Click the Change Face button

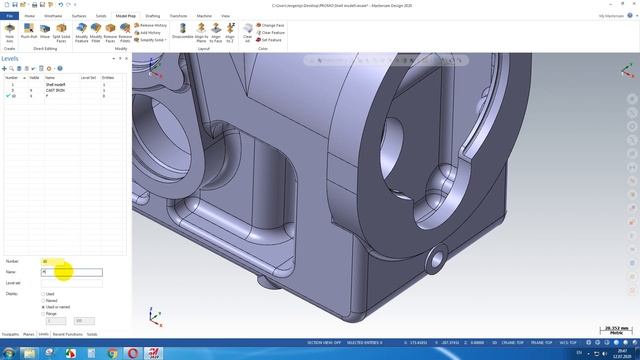[x=270, y=25]
